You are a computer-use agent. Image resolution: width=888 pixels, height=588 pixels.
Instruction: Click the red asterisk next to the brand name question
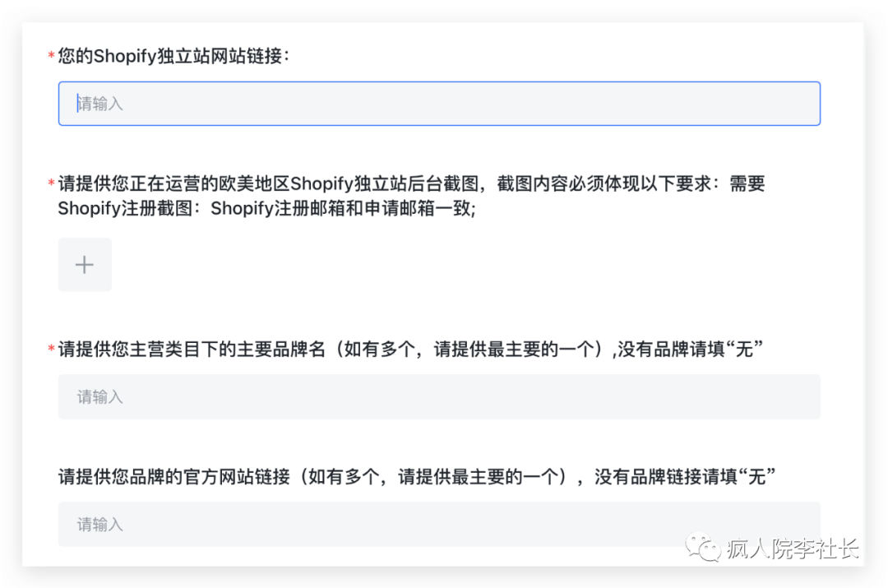pos(50,347)
